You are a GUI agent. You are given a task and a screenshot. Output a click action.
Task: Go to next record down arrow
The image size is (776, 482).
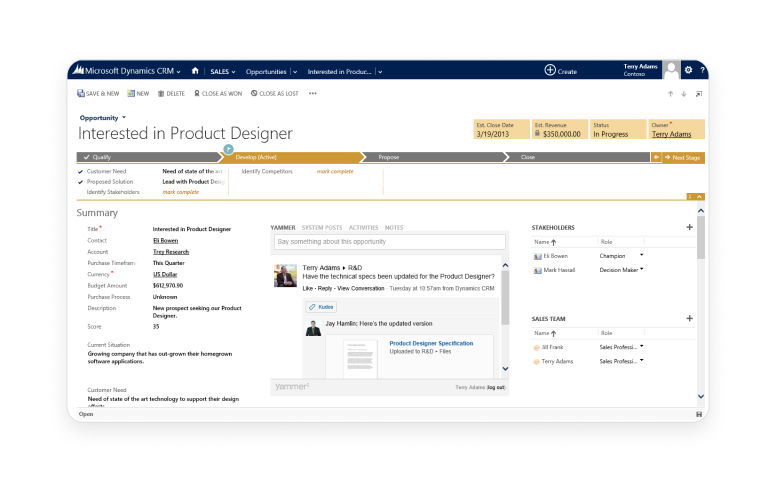[x=684, y=94]
